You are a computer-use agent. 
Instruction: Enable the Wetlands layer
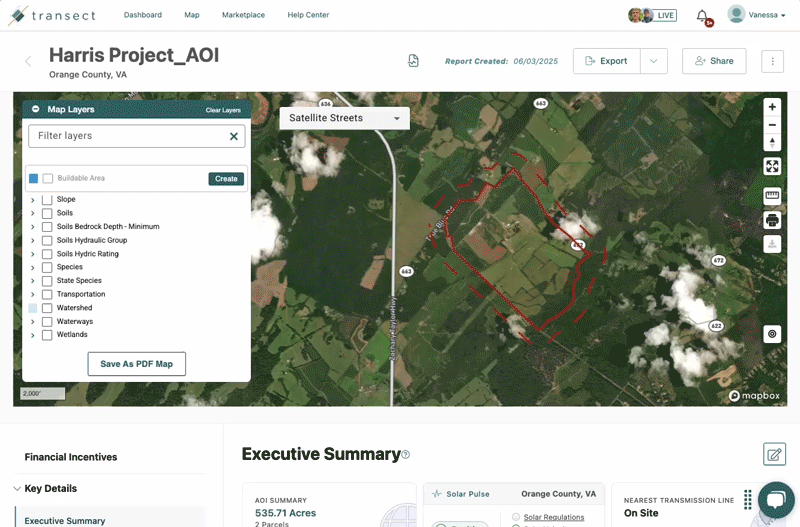(x=47, y=335)
